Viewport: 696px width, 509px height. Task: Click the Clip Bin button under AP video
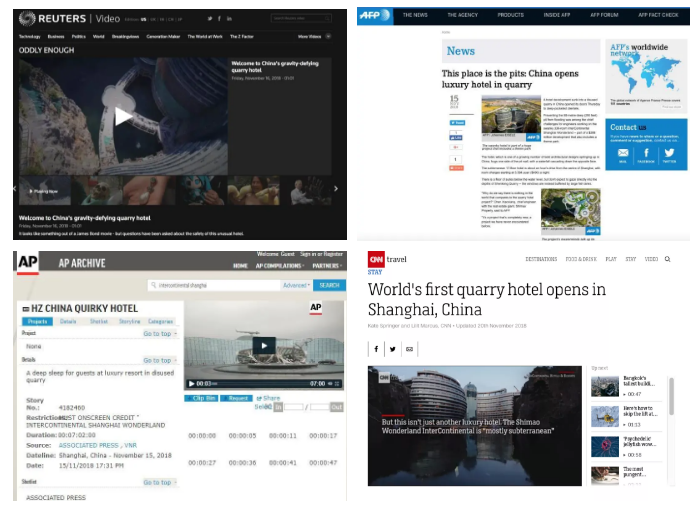[x=203, y=398]
